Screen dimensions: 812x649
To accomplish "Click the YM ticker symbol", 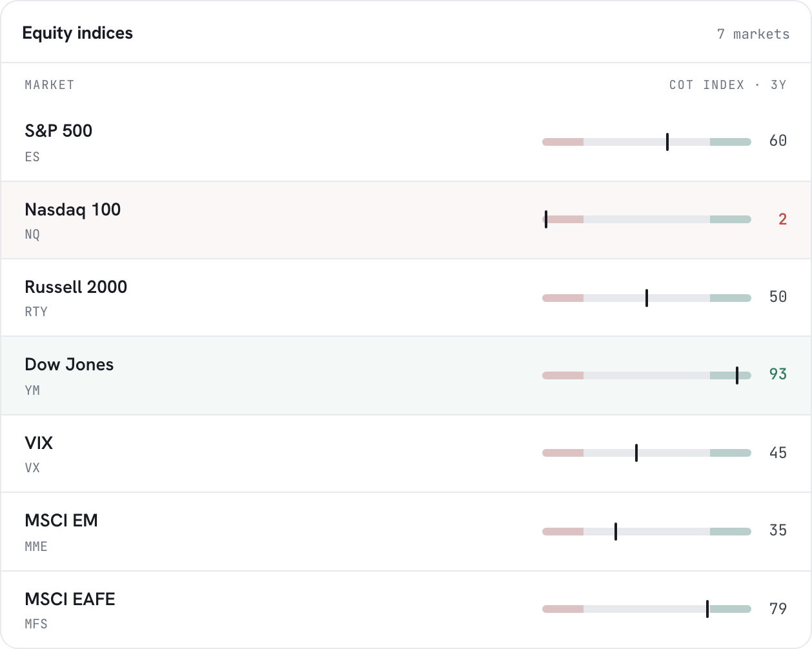I will tap(32, 390).
